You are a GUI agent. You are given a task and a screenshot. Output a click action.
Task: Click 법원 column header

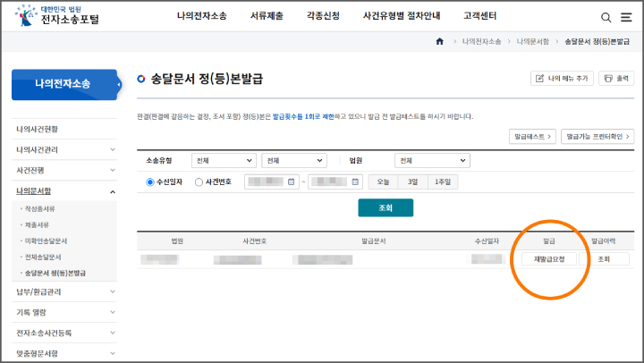(177, 241)
